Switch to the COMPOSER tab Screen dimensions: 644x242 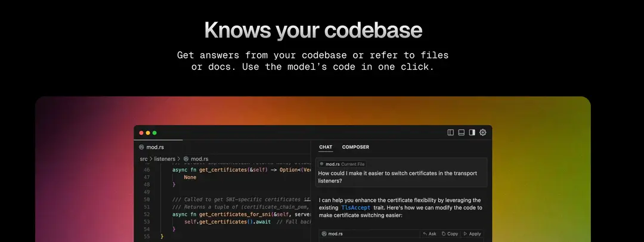(x=355, y=147)
